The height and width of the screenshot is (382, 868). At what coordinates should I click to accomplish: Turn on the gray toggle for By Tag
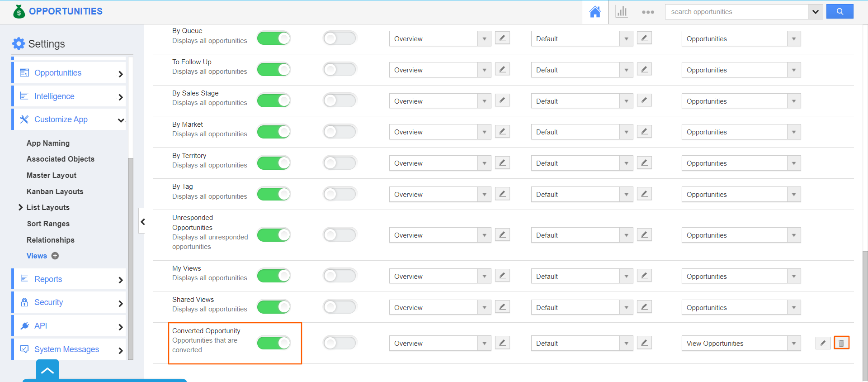pyautogui.click(x=340, y=194)
